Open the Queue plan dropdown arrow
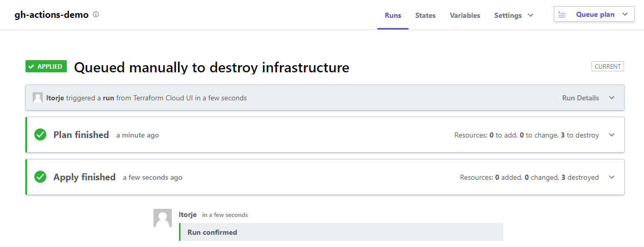This screenshot has height=247, width=644. [x=625, y=15]
